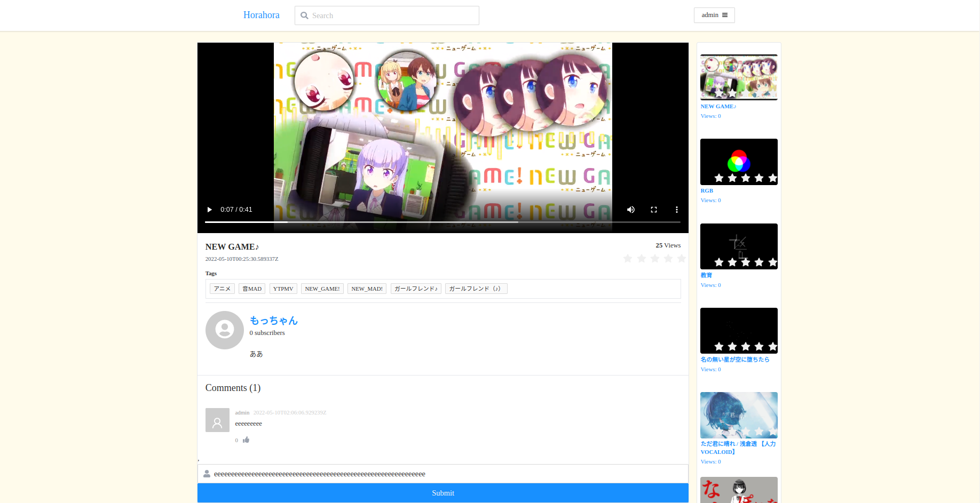Click Views: 0 under the 教育 video
The image size is (980, 503).
point(711,285)
